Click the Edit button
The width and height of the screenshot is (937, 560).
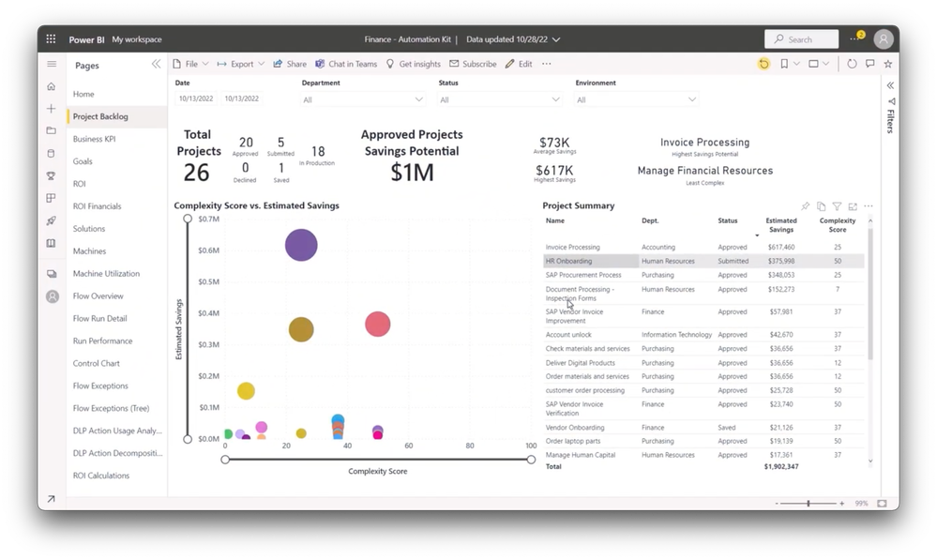point(519,64)
